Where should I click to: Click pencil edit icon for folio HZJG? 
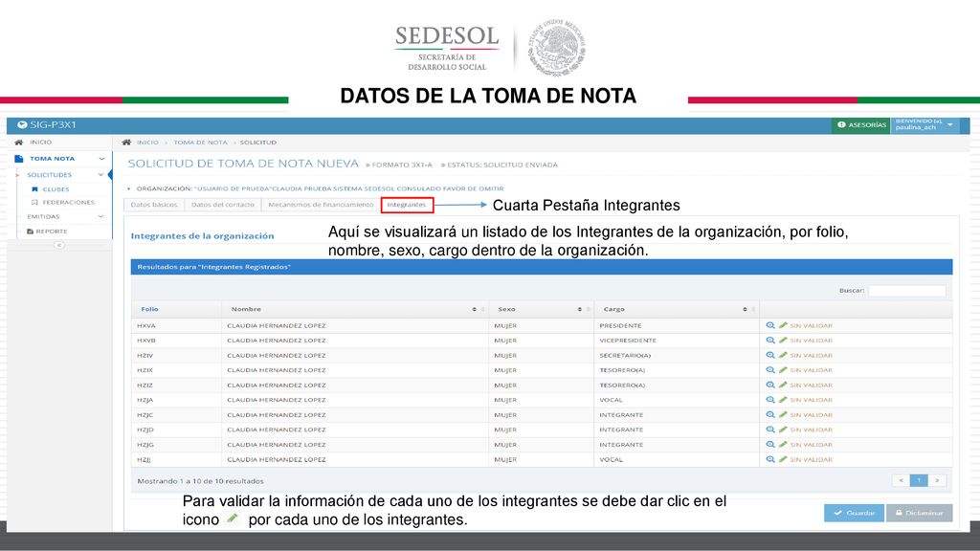783,445
